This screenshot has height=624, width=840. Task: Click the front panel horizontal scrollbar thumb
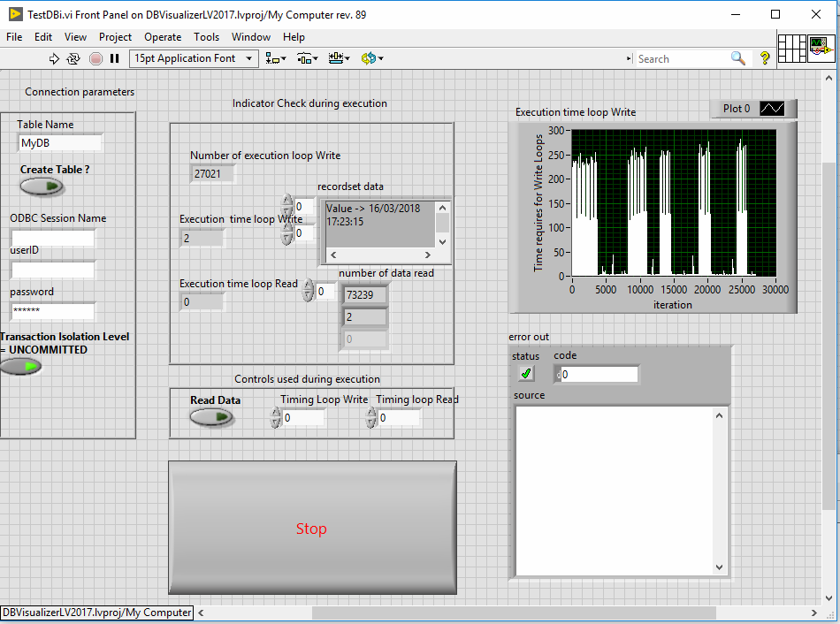click(514, 613)
